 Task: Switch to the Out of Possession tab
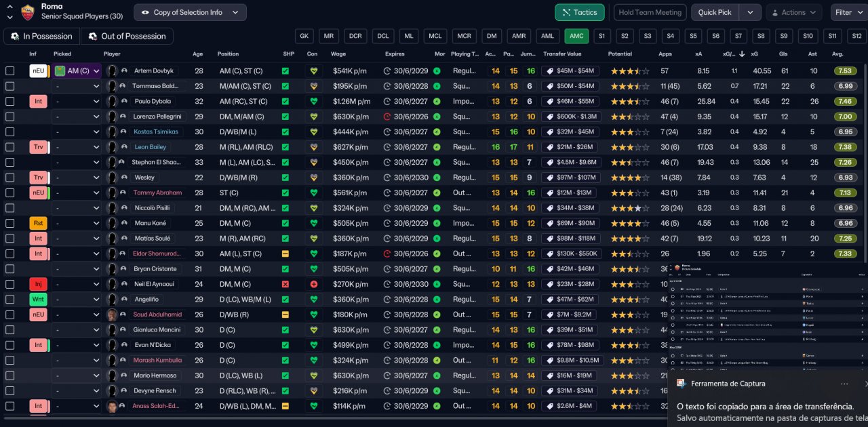click(127, 36)
